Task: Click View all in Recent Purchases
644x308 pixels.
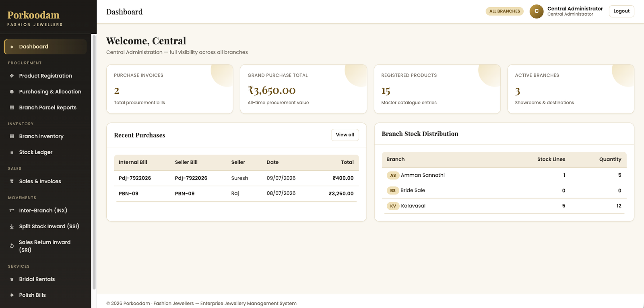Action: (345, 135)
